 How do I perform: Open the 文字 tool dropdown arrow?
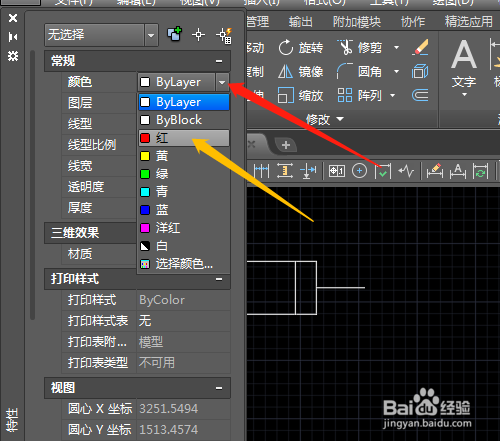pos(464,95)
